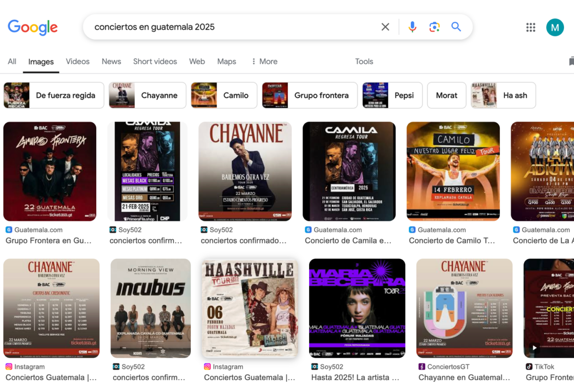Open the Tools options
Screen dimensions: 574x392
pos(364,61)
